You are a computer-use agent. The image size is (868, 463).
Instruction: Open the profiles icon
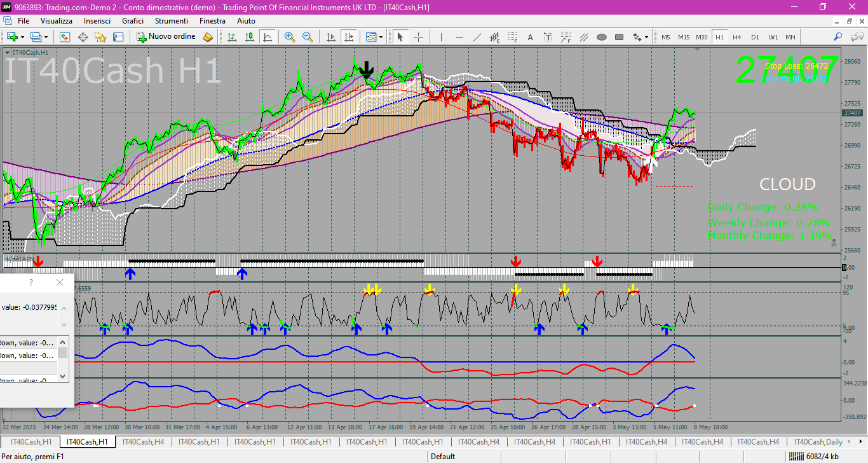pyautogui.click(x=36, y=37)
